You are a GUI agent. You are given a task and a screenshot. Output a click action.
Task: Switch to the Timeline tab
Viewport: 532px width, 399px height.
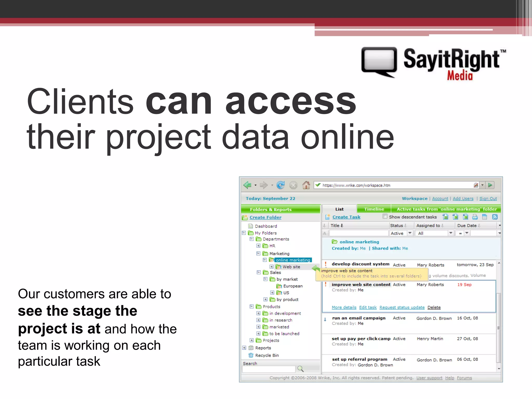pyautogui.click(x=374, y=209)
